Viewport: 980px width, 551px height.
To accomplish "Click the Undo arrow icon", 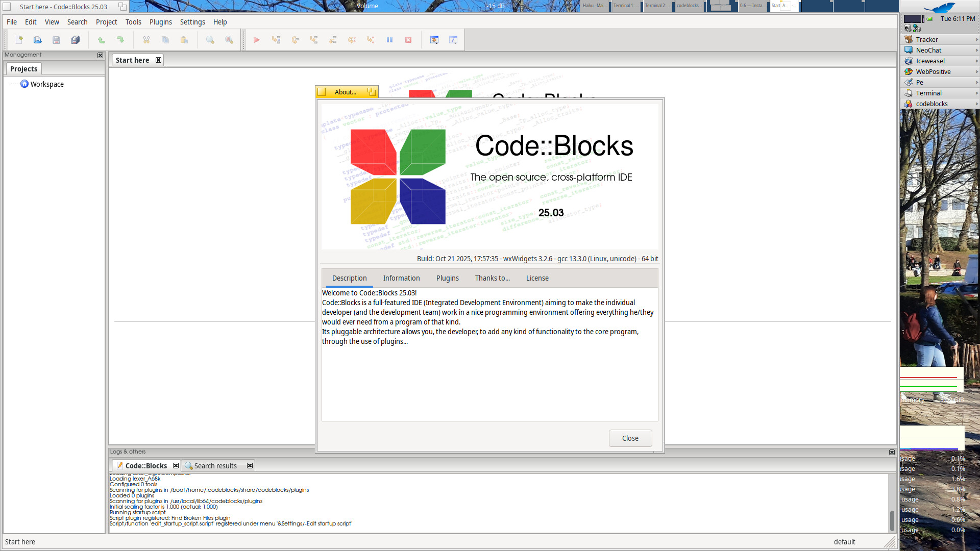I will [x=101, y=40].
